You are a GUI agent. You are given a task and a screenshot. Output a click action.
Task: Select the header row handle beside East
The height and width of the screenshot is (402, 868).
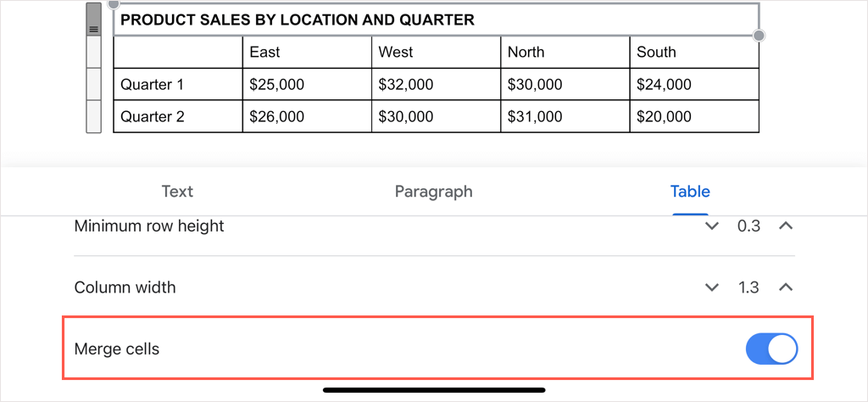93,52
